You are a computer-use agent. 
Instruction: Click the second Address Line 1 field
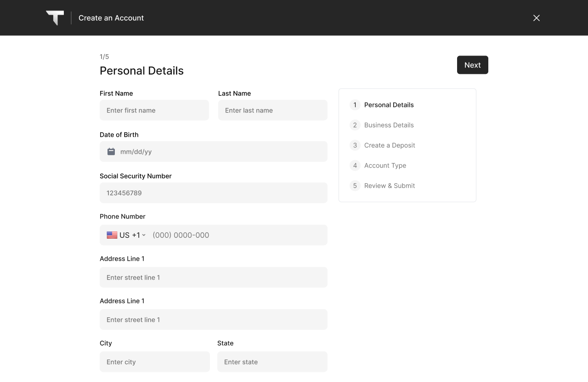pos(214,320)
